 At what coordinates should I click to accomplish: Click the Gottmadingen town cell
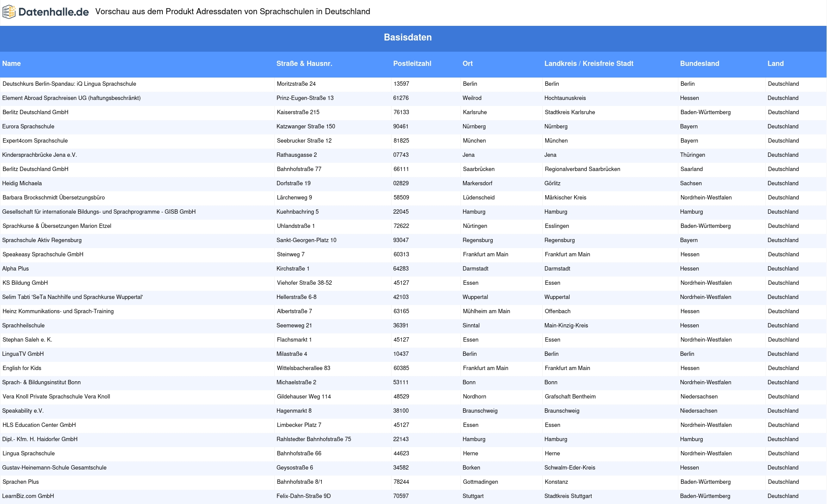[x=481, y=482]
